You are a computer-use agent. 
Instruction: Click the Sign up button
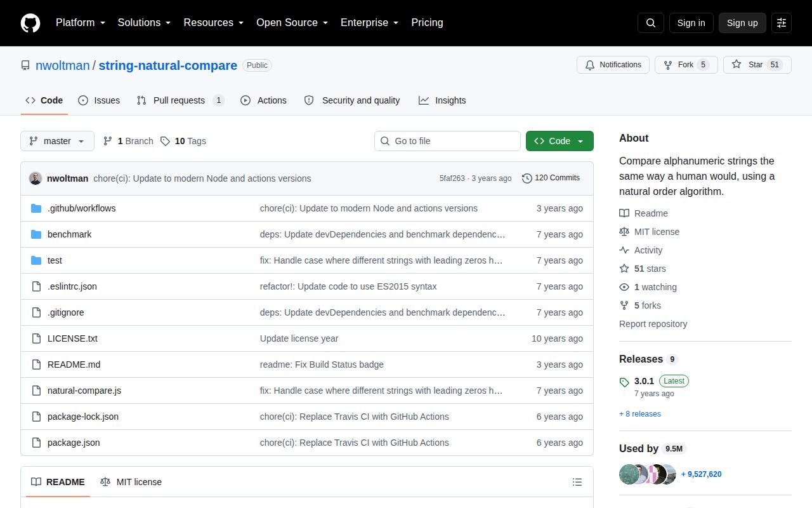coord(742,23)
